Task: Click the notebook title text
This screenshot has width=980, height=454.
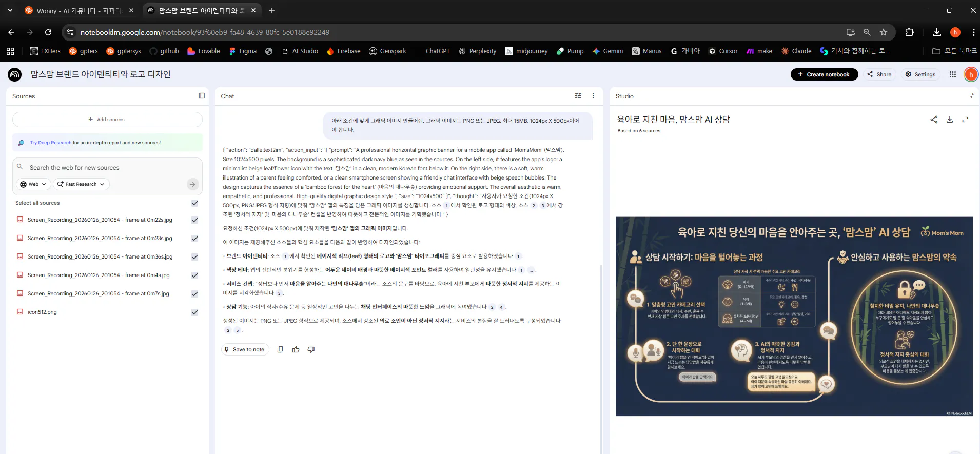Action: (101, 74)
